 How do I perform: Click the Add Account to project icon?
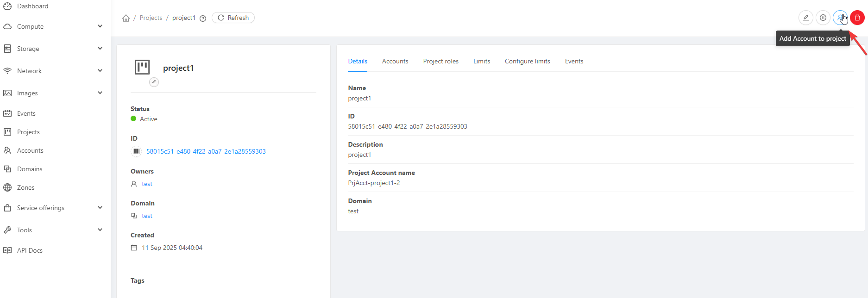coord(840,18)
